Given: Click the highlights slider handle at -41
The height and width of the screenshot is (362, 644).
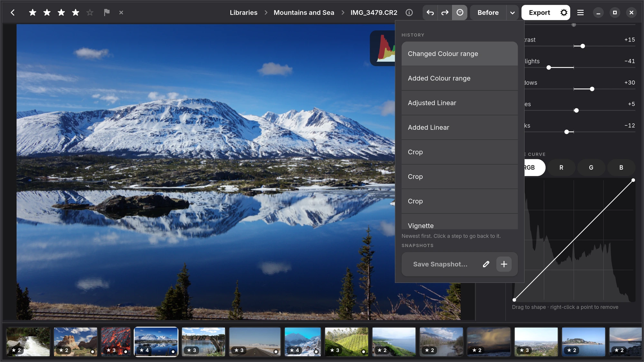Looking at the screenshot, I should [549, 68].
